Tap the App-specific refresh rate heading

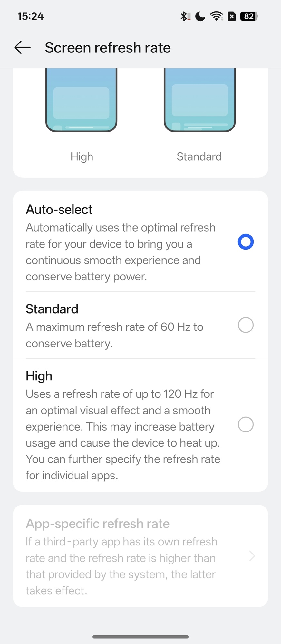98,524
